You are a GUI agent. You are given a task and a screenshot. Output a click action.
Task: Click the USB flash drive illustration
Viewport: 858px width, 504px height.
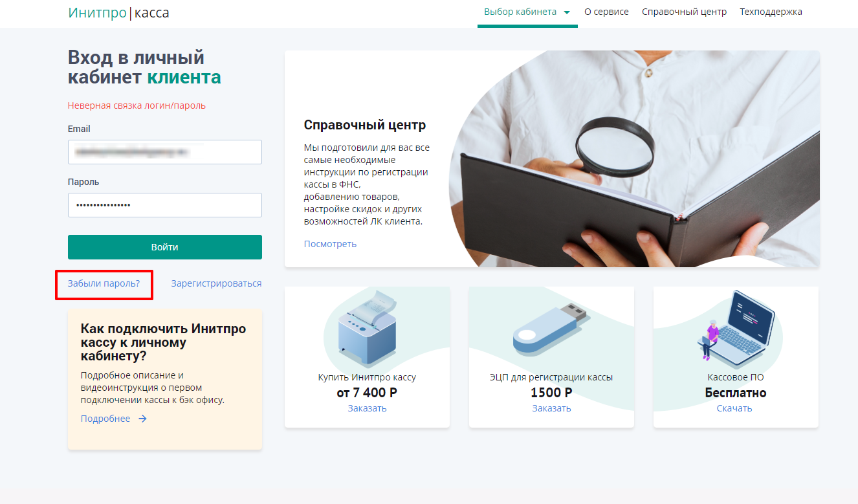(551, 331)
